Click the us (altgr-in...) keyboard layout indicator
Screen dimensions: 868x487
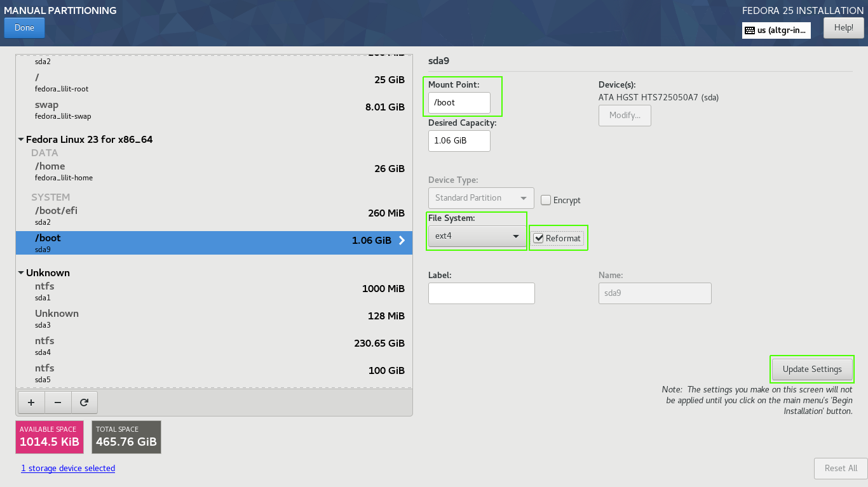[776, 30]
